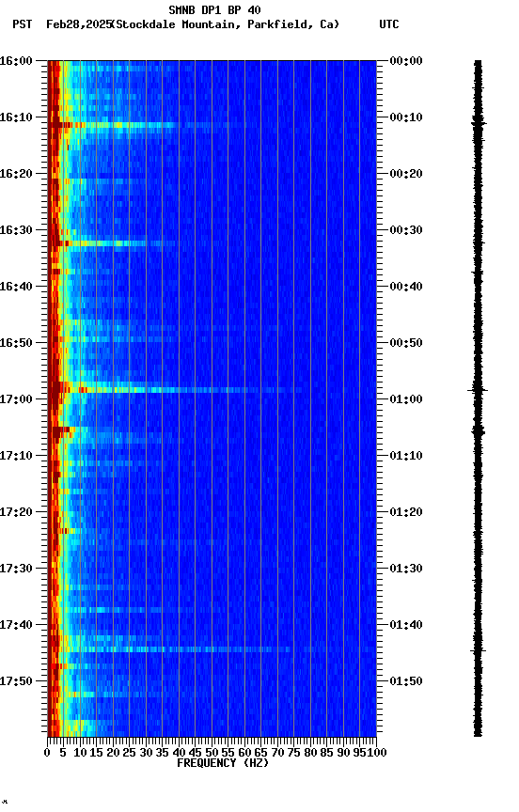This screenshot has height=812, width=519.
Task: Click the spectrogram event streak near 16:32
Action: point(111,242)
